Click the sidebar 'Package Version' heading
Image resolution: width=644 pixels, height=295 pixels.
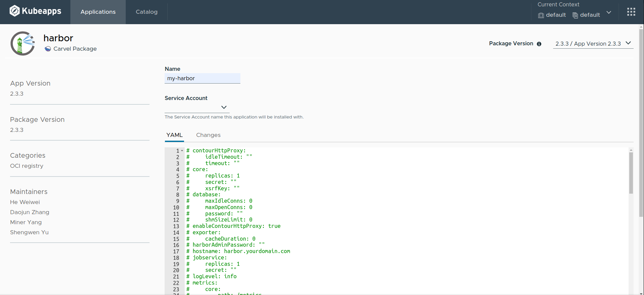pos(37,119)
